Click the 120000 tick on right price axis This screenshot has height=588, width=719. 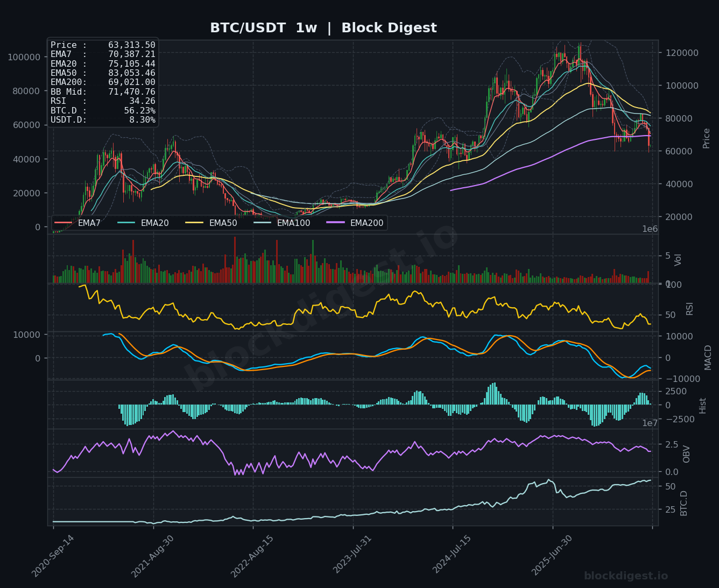682,53
